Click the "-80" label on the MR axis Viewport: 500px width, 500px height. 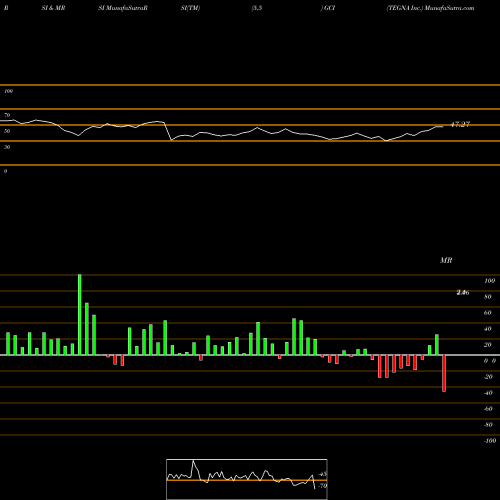click(x=488, y=425)
